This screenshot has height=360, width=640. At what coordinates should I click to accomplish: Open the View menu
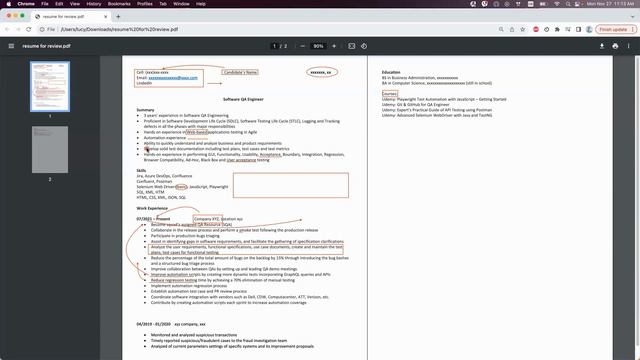[75, 4]
